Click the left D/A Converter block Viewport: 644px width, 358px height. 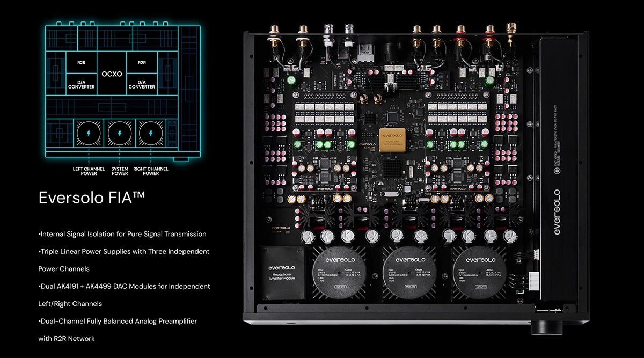click(82, 84)
